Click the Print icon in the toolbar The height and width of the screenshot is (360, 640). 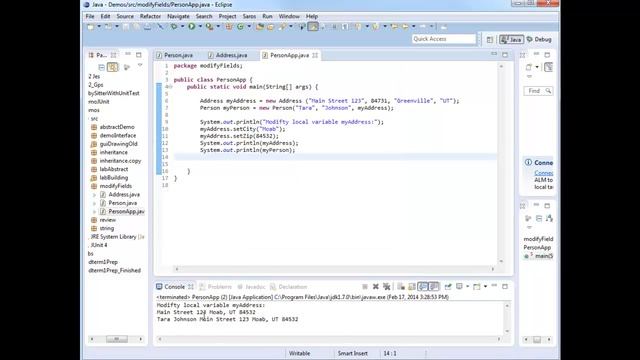(147, 27)
